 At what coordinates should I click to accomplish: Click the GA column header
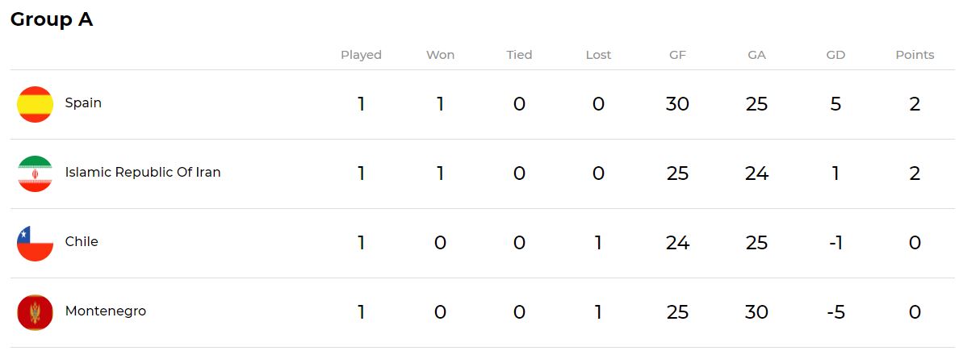[x=756, y=55]
